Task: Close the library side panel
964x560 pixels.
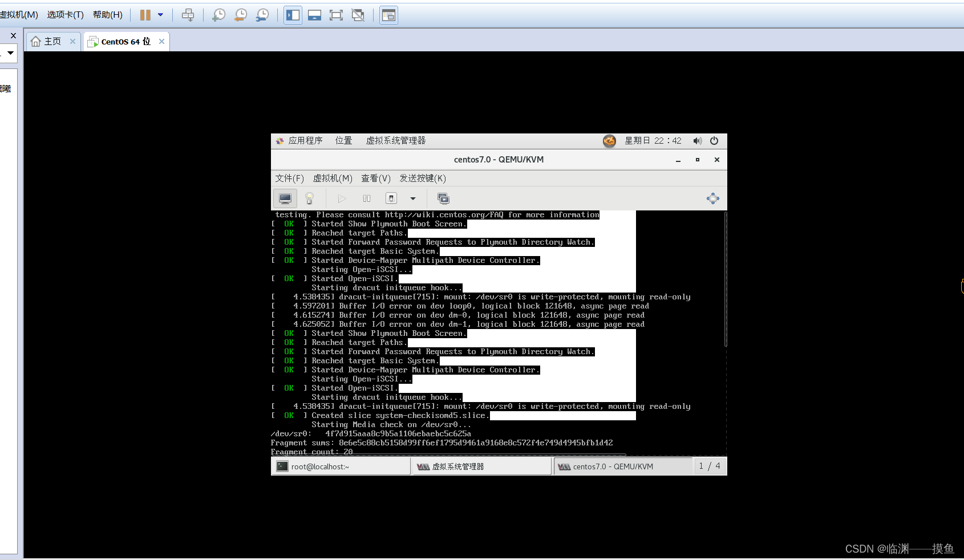Action: tap(13, 35)
